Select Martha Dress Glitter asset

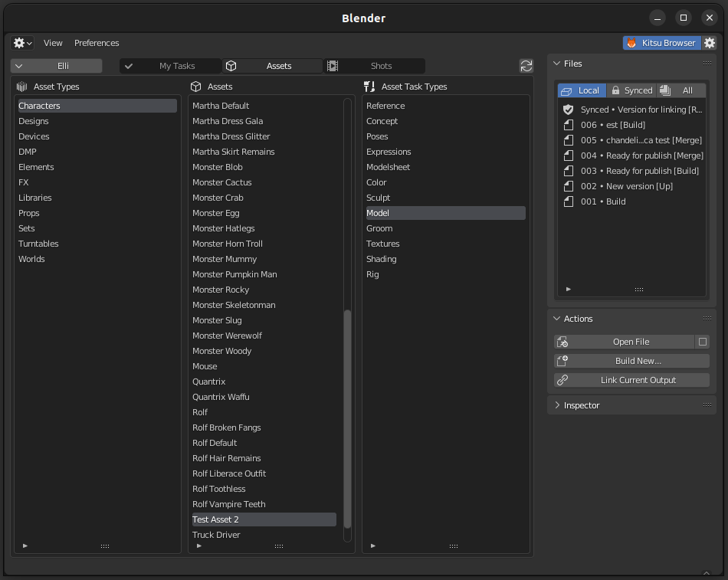tap(264, 136)
